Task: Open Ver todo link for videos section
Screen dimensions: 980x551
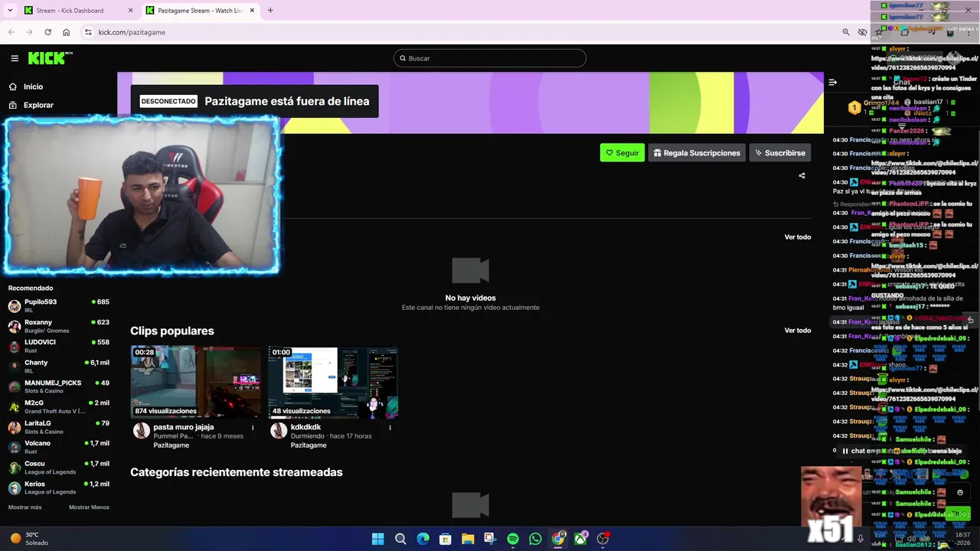Action: coord(797,236)
